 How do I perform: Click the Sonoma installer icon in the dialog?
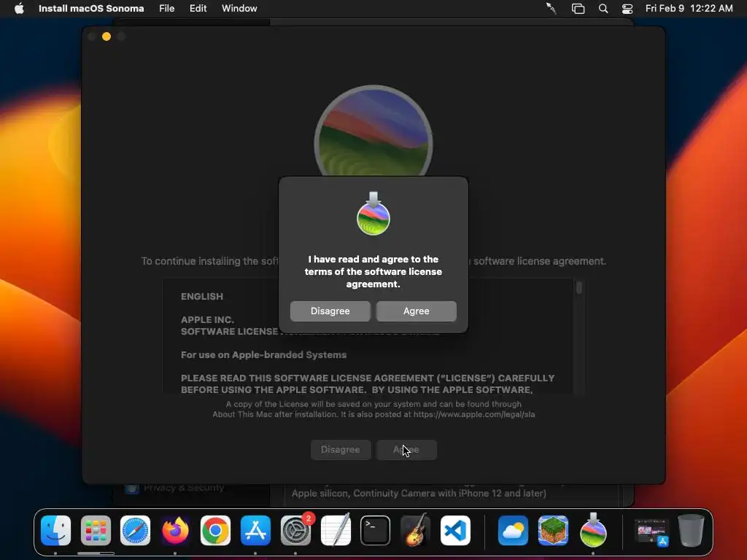point(373,214)
